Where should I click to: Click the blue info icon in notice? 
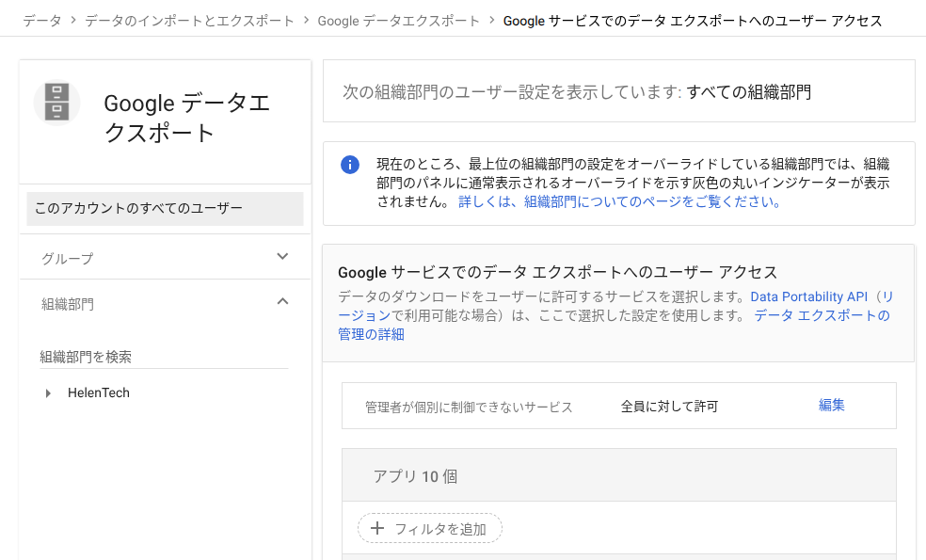click(350, 165)
